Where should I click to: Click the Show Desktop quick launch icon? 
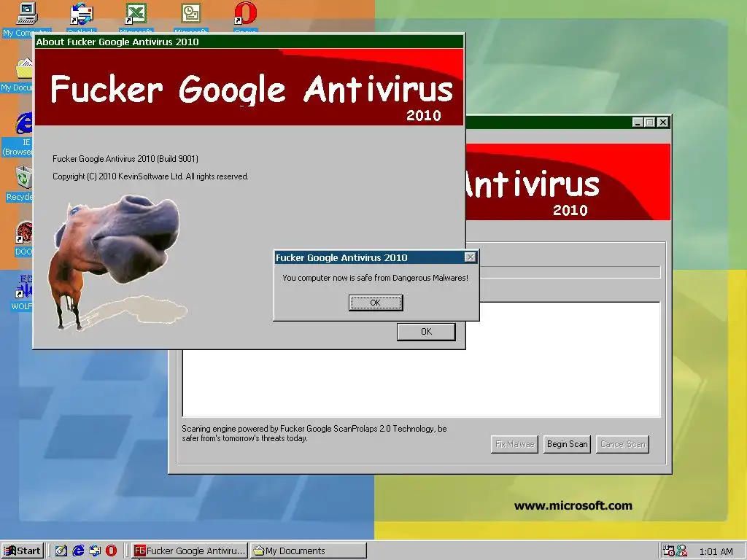tap(61, 551)
